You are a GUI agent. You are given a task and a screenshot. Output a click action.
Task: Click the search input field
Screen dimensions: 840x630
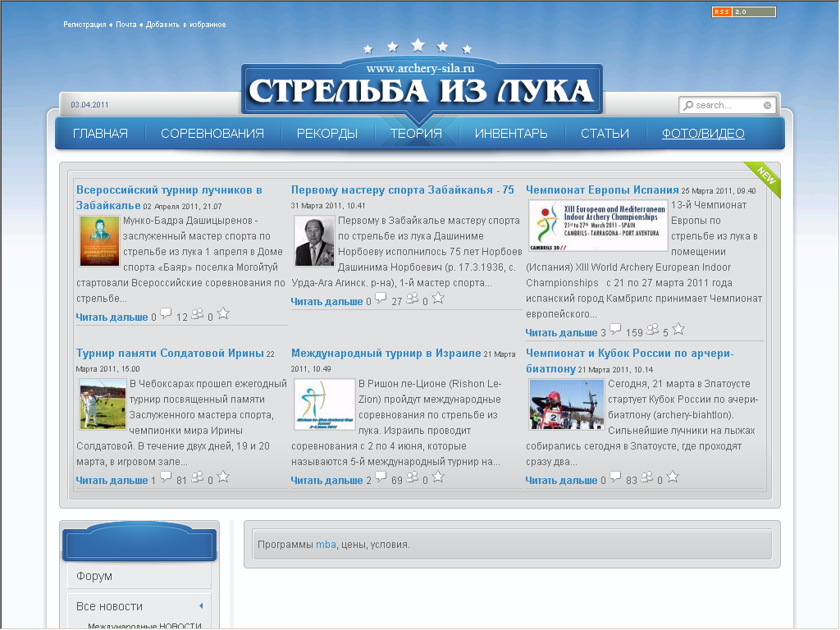coord(728,106)
